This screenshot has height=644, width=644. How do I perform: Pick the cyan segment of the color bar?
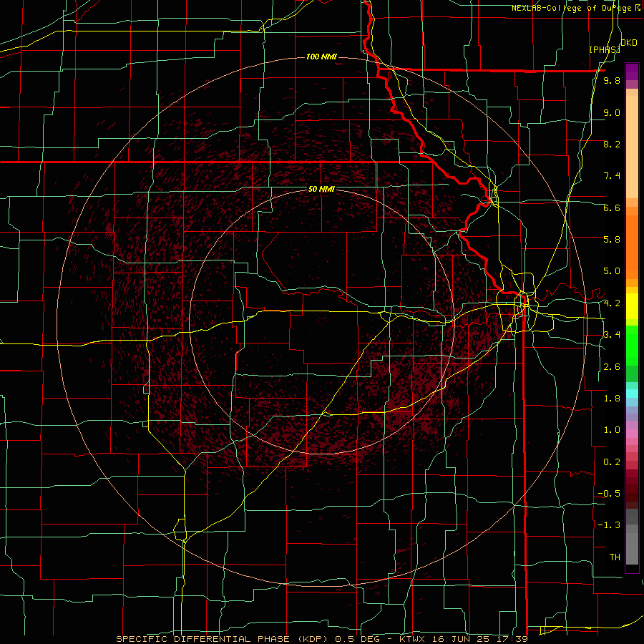point(632,394)
